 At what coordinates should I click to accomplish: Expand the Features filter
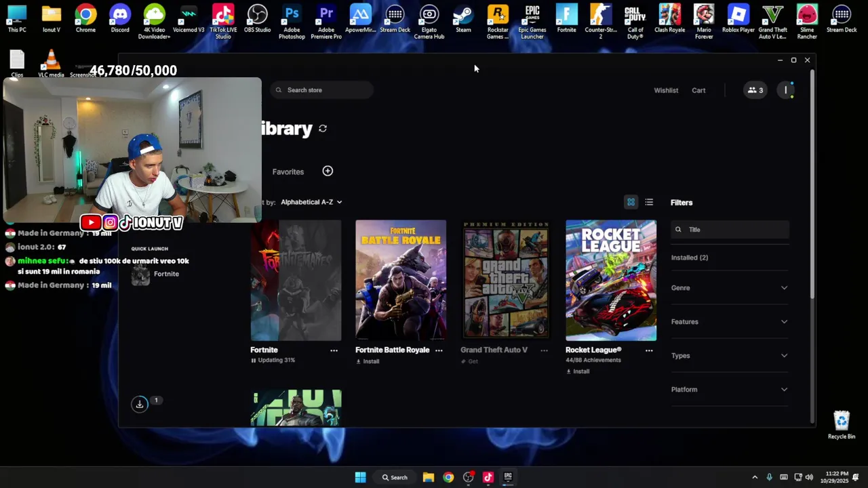pos(730,322)
